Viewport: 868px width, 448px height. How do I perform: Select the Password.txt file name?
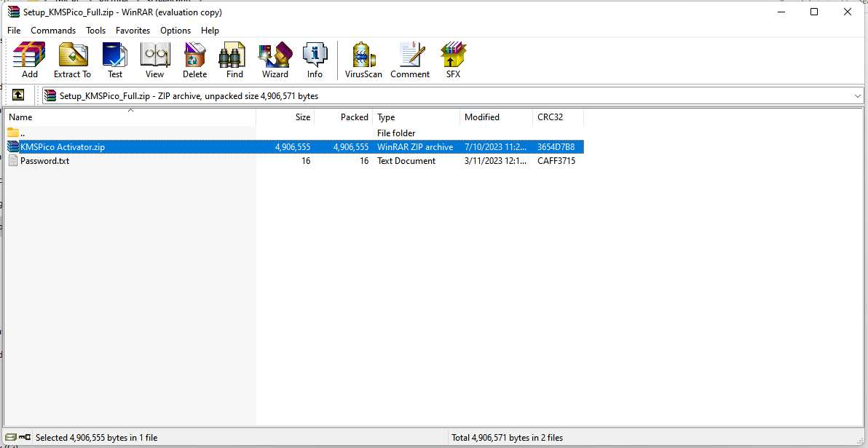45,160
